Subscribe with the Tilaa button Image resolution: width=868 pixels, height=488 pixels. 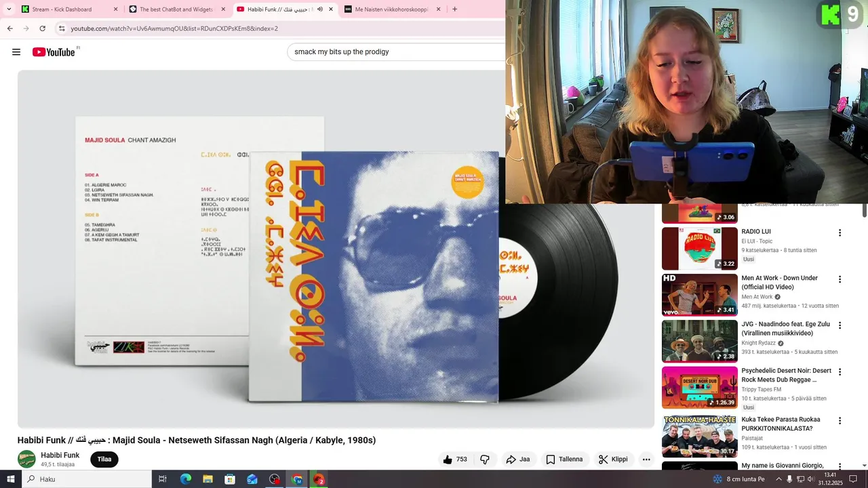tap(104, 460)
